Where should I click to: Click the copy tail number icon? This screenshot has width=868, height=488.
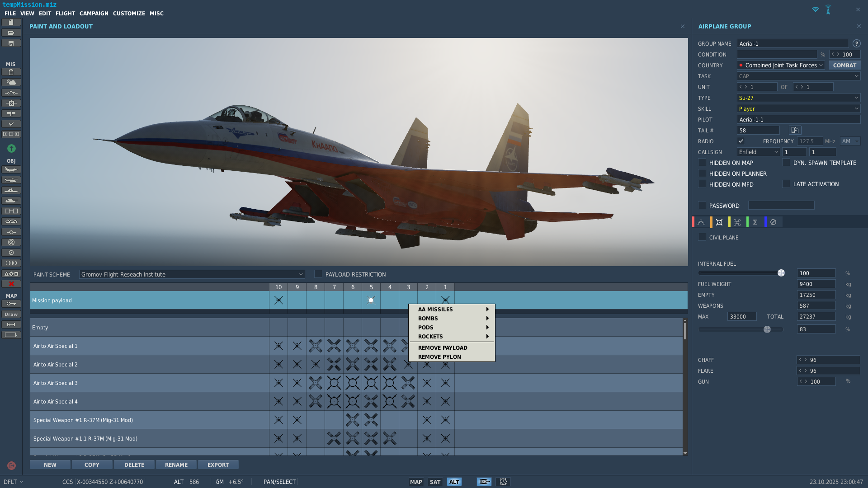795,131
